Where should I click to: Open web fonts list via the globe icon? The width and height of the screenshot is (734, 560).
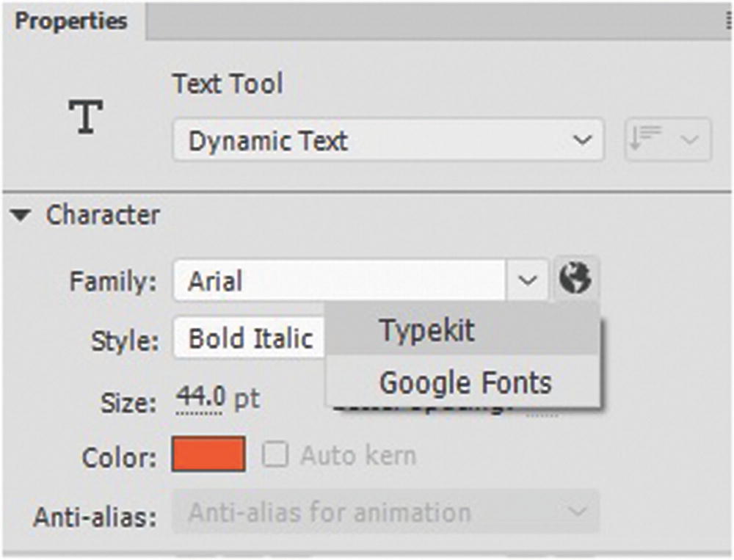578,279
